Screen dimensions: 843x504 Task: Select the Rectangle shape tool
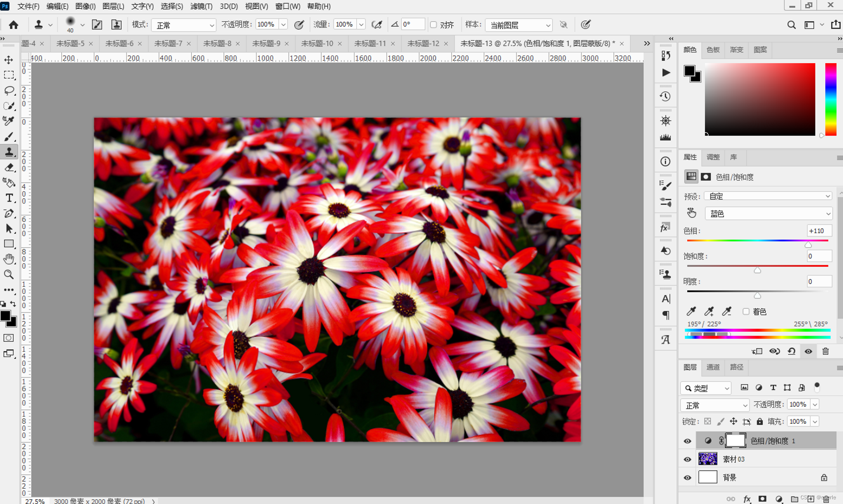click(9, 244)
